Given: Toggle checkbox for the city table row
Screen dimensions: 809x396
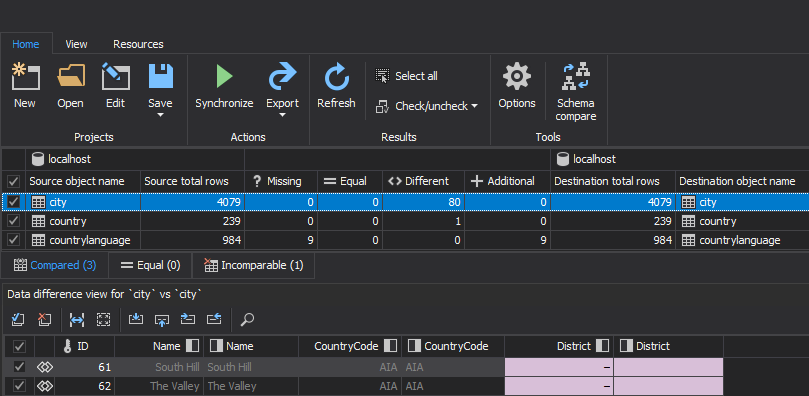Looking at the screenshot, I should [13, 202].
